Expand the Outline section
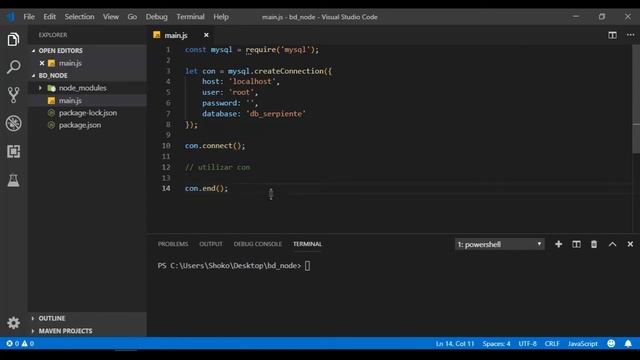This screenshot has width=640, height=360. (x=33, y=318)
